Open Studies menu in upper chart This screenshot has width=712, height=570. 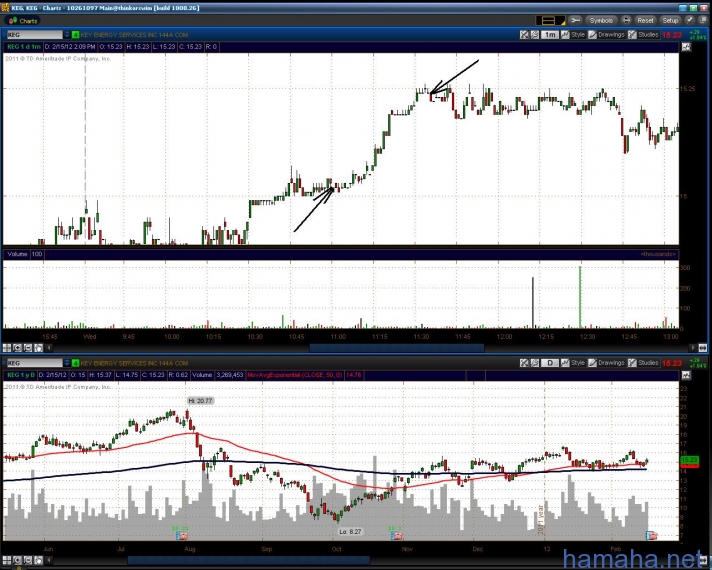(648, 35)
